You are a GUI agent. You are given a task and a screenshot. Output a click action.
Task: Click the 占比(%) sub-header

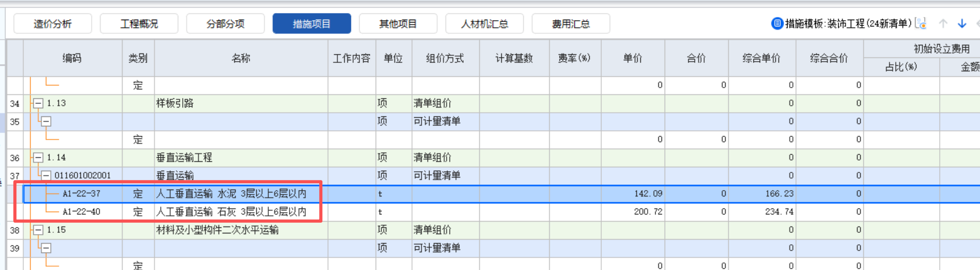901,67
